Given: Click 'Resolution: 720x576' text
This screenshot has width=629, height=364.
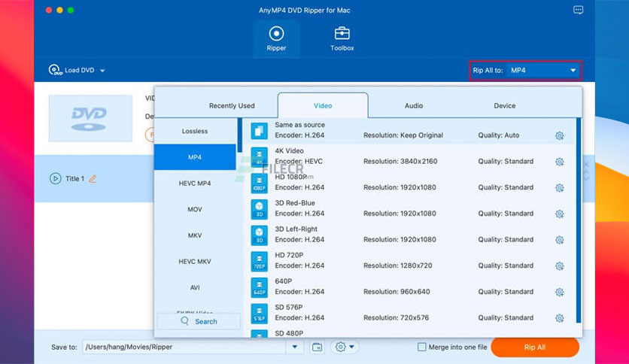Looking at the screenshot, I should 397,318.
